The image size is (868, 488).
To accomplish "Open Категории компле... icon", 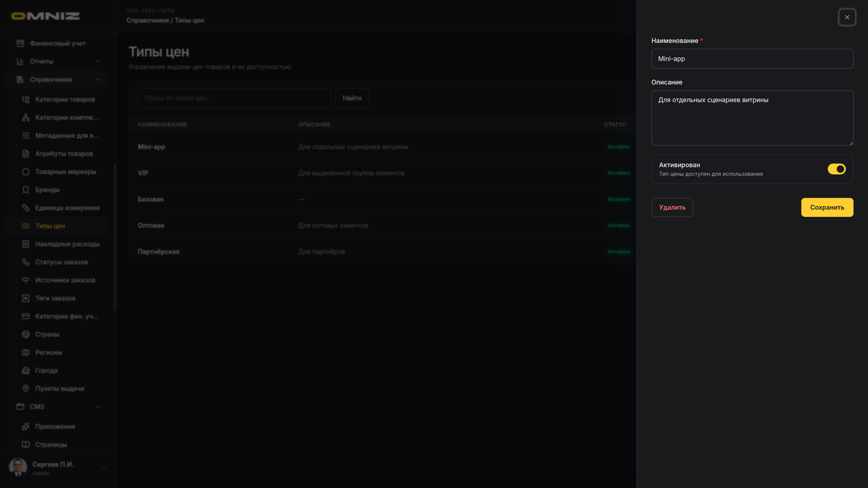I will (x=25, y=117).
